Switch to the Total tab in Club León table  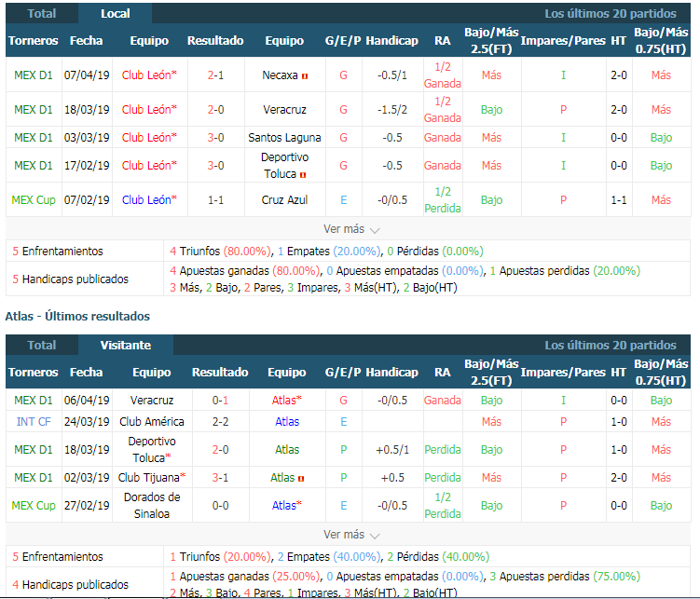[42, 13]
